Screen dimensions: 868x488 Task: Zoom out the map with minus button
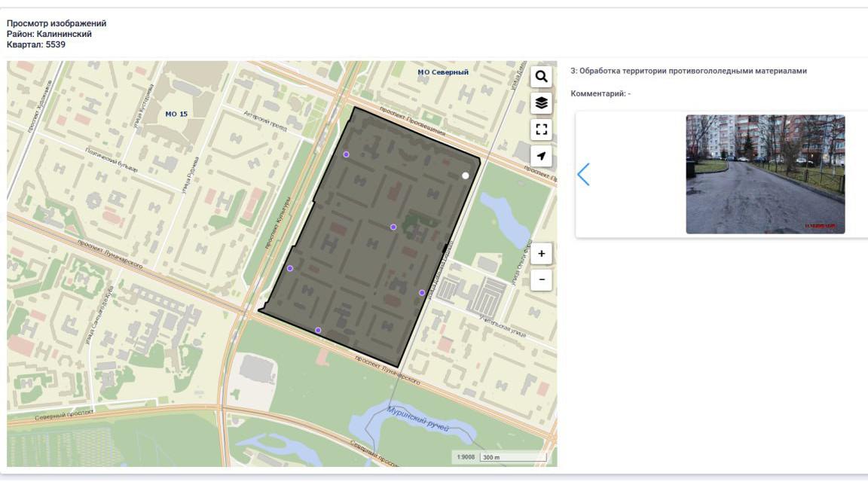541,280
